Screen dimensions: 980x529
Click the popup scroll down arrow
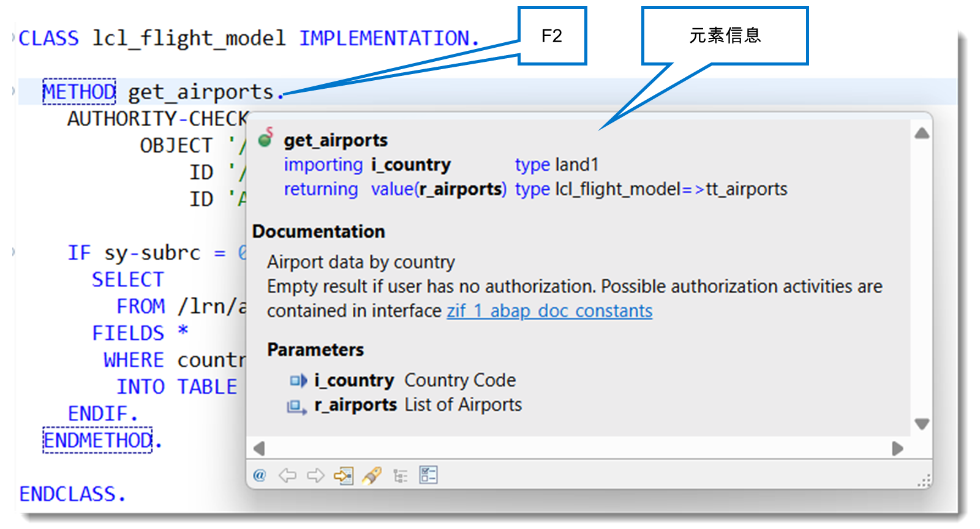point(922,423)
